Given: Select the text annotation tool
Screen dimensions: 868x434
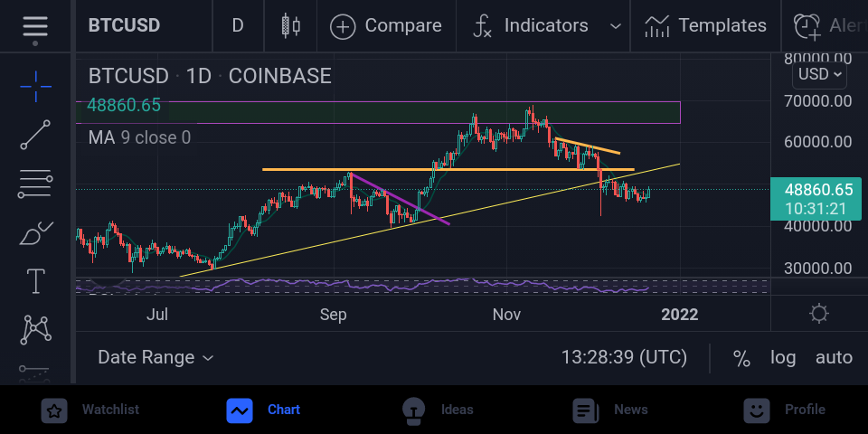Looking at the screenshot, I should pos(35,281).
